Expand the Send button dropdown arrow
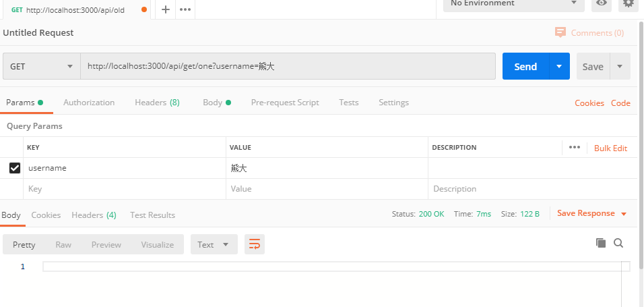This screenshot has width=644, height=307. pyautogui.click(x=559, y=66)
